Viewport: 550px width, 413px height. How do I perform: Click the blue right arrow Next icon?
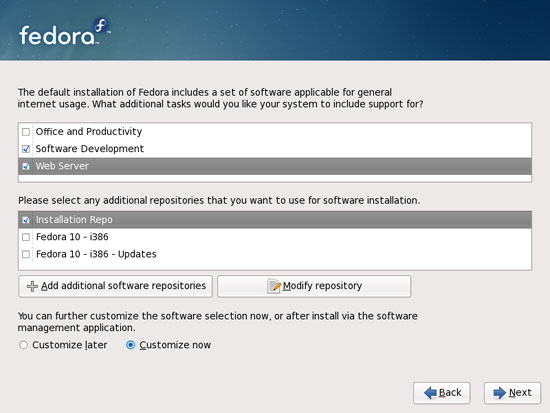tap(499, 393)
